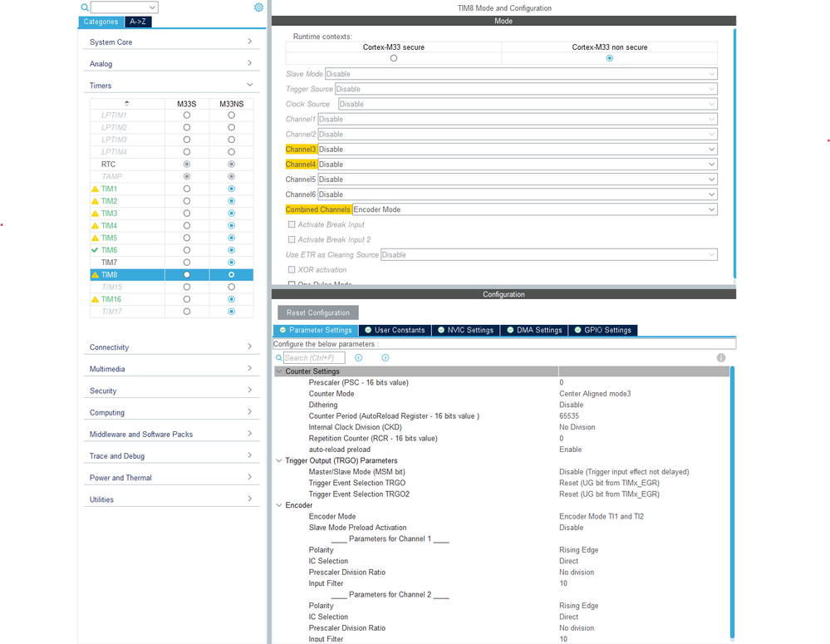Viewport: 830px width, 644px height.
Task: Select RTC in the timers list
Action: point(109,165)
